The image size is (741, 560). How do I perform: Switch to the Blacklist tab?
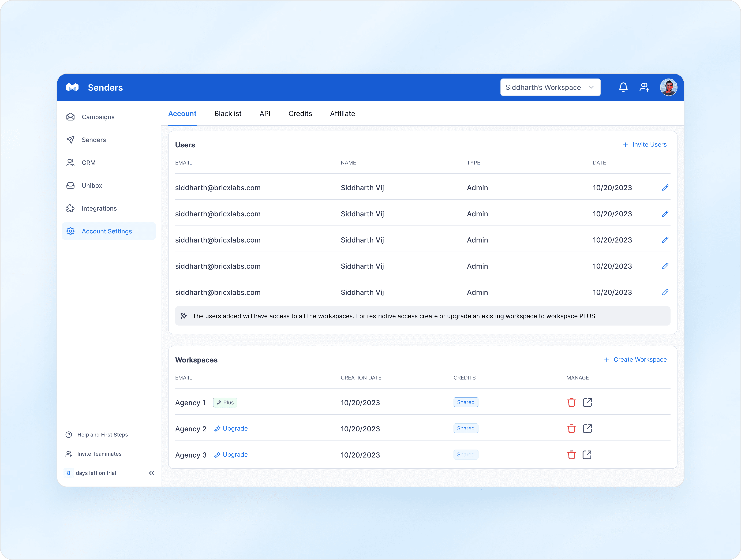click(x=228, y=114)
